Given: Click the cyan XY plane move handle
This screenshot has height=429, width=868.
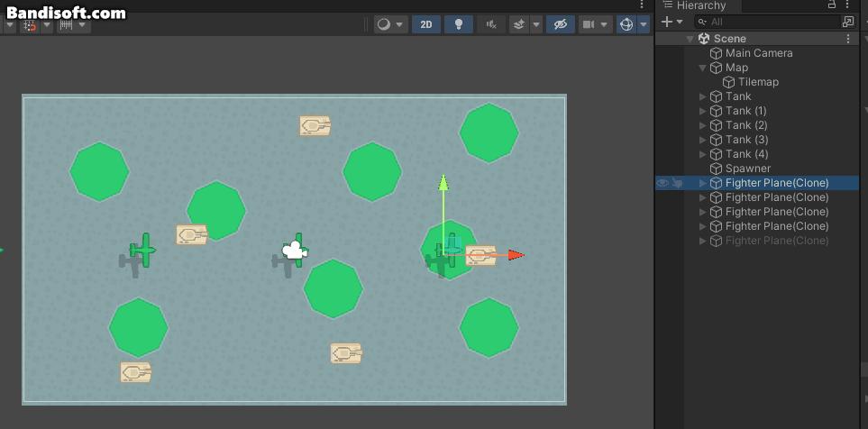Looking at the screenshot, I should 452,246.
